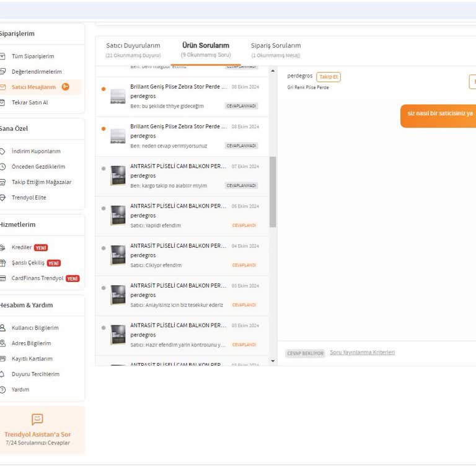Open Adres Bilgilerim

31,343
